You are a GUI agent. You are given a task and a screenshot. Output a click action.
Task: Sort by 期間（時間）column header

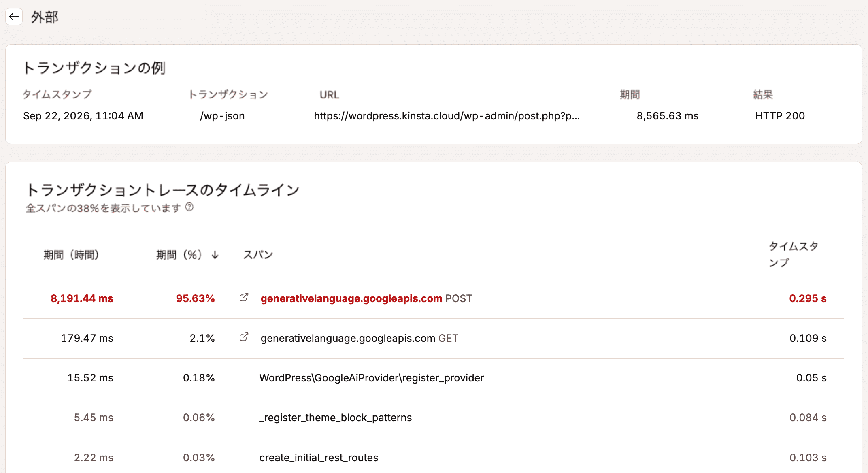tap(71, 255)
